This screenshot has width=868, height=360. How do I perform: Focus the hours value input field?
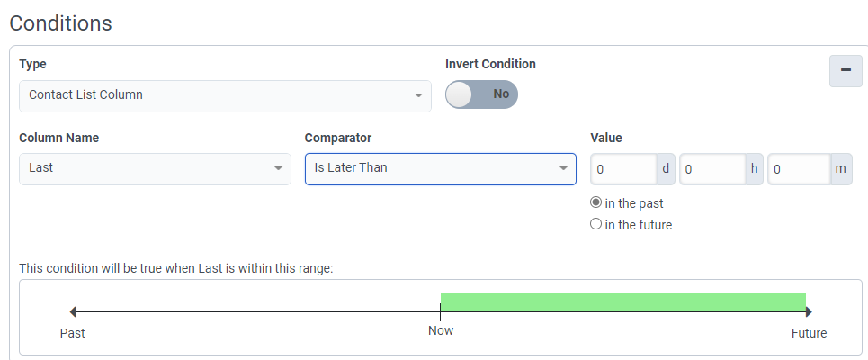(x=711, y=169)
